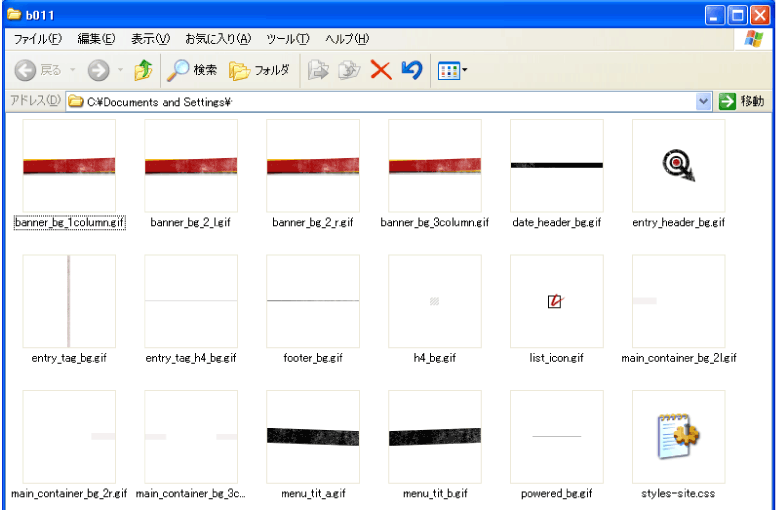The image size is (780, 510).
Task: Click the Windows flag logo
Action: coord(753,39)
